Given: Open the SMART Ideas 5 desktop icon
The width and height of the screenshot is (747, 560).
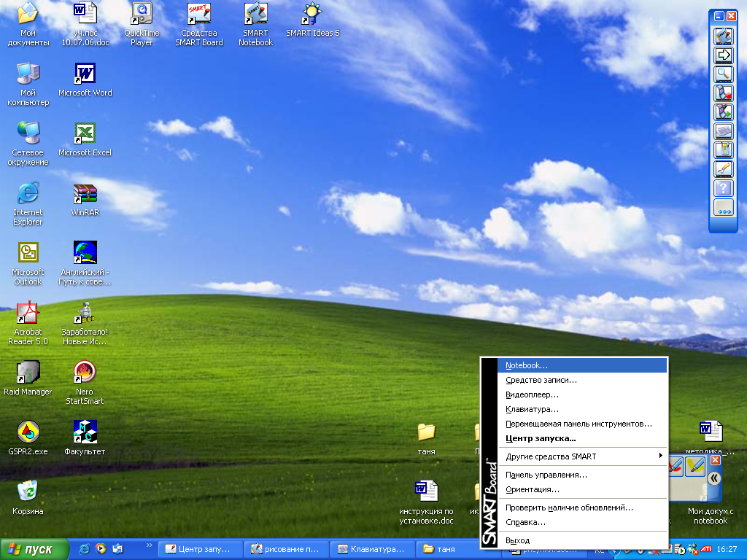Looking at the screenshot, I should point(312,20).
